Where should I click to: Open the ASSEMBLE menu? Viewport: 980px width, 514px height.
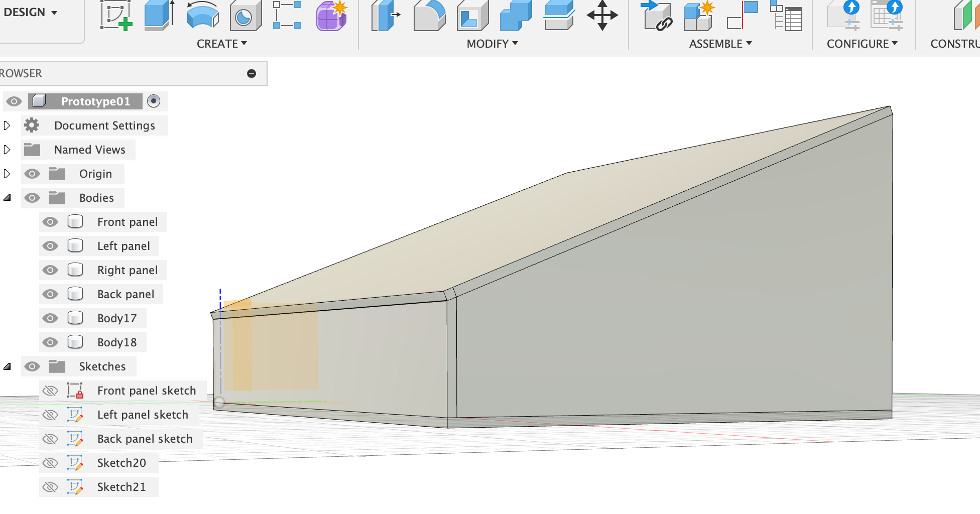(720, 44)
